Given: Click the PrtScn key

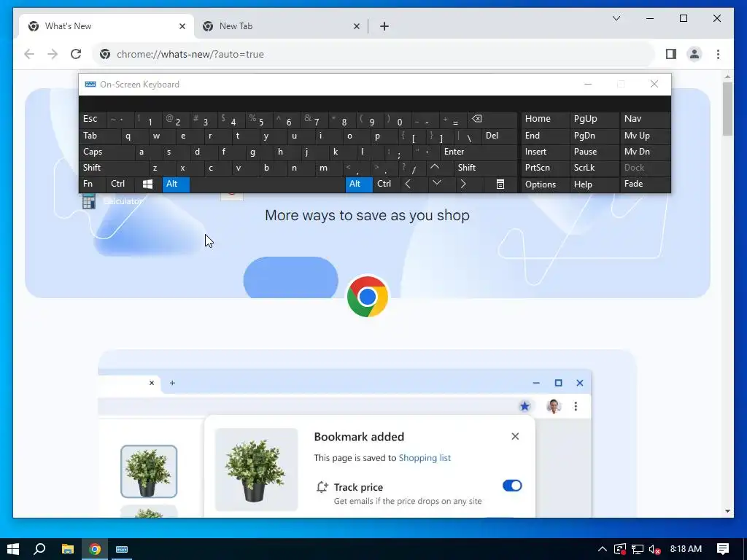Looking at the screenshot, I should pos(545,168).
